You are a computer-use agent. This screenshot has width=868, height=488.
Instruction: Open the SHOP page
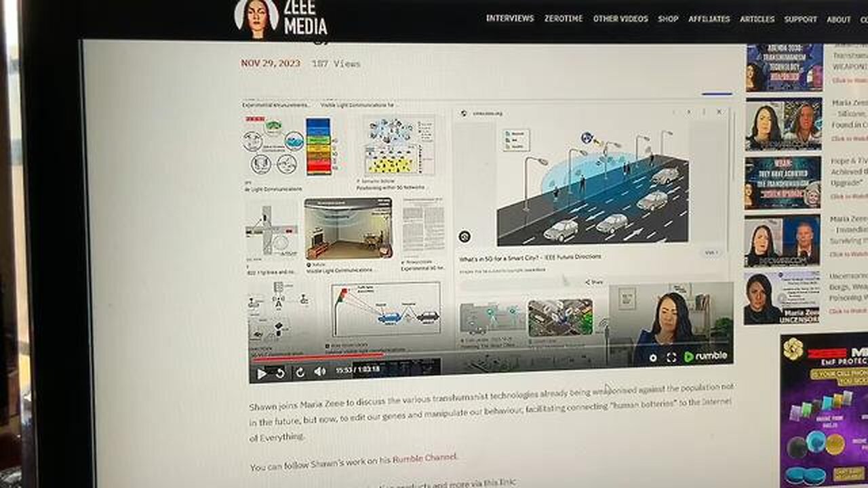[668, 19]
